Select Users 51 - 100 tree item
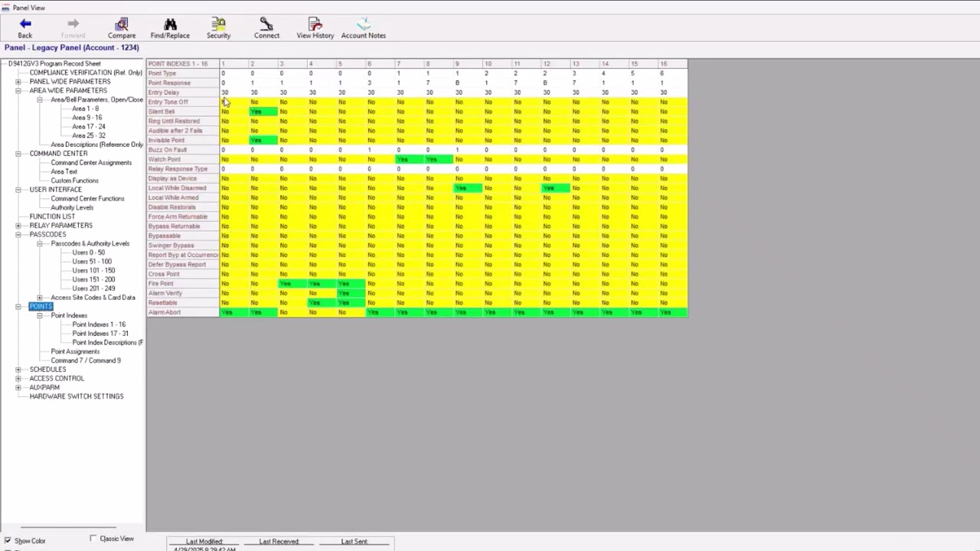980x551 pixels. click(x=92, y=262)
